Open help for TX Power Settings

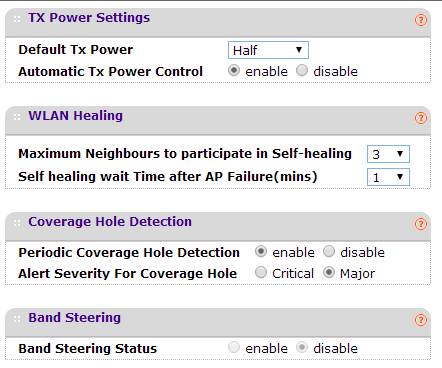coord(421,20)
